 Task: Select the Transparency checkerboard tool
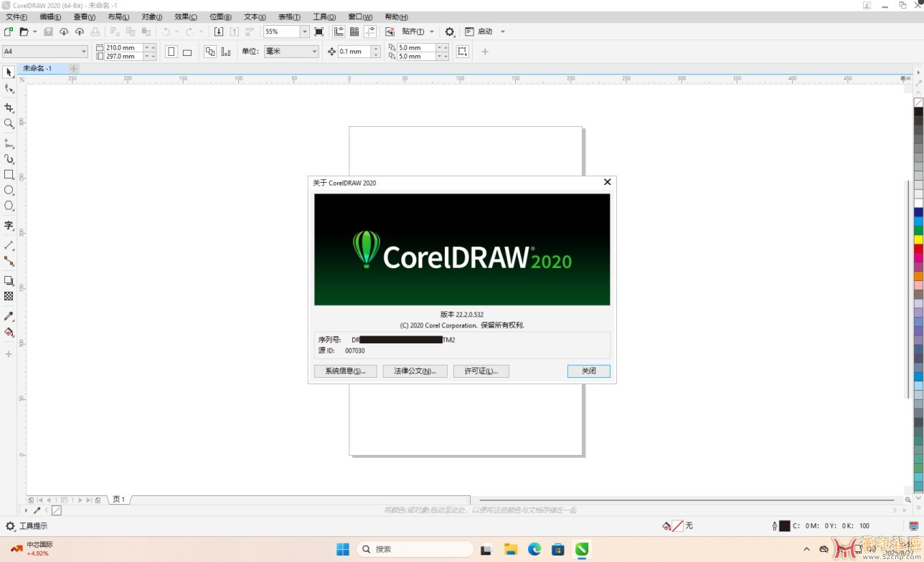pyautogui.click(x=9, y=296)
